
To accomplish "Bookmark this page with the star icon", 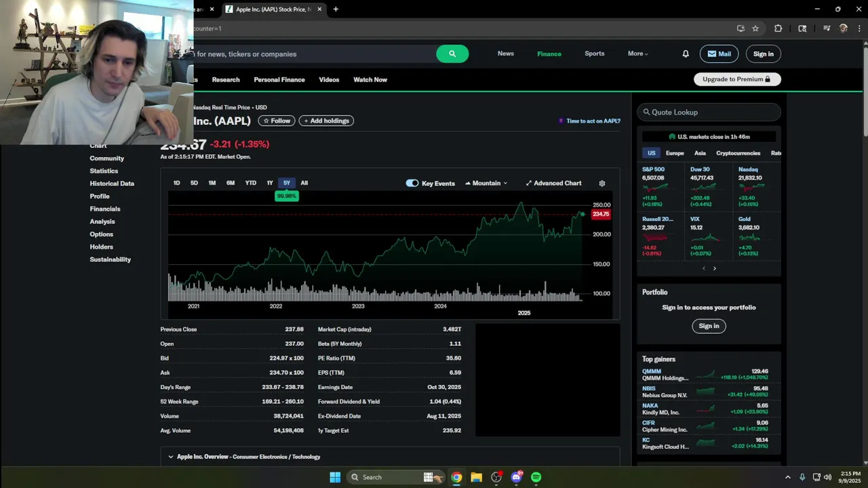I will tap(755, 28).
